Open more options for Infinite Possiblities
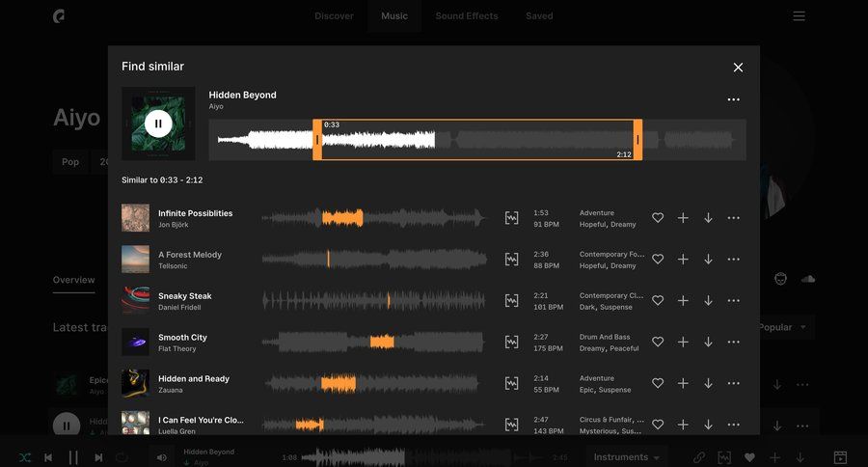Image resolution: width=868 pixels, height=467 pixels. point(734,218)
